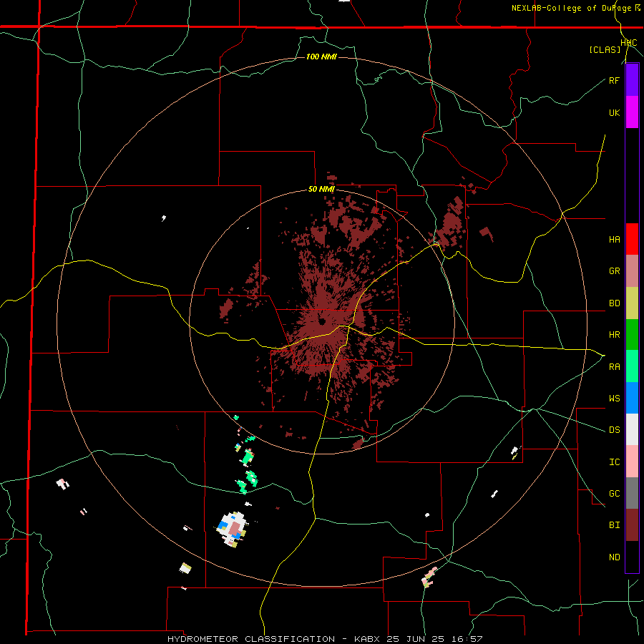Click the dusty pink GR legend swatch
Image resolution: width=644 pixels, height=644 pixels.
(632, 271)
